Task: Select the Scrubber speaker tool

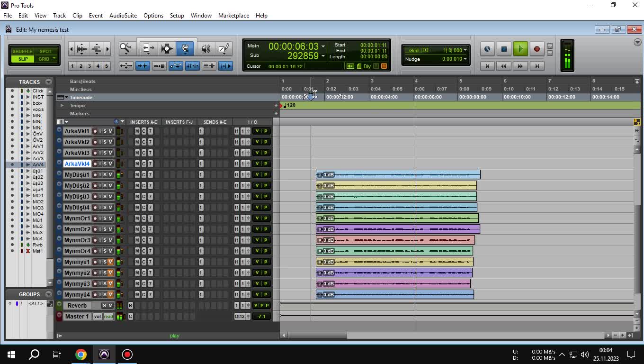Action: [x=206, y=48]
